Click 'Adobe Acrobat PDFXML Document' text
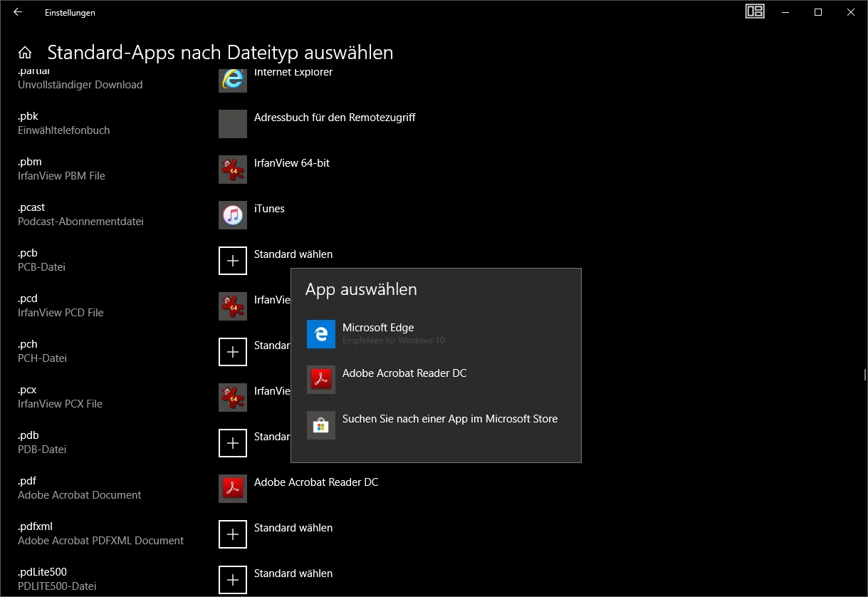 (x=100, y=541)
